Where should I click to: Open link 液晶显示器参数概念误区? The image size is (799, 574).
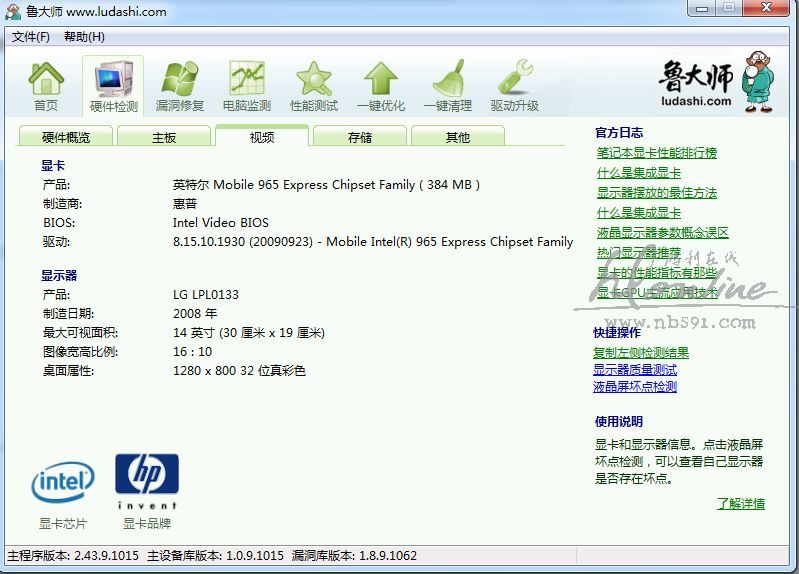(x=662, y=233)
